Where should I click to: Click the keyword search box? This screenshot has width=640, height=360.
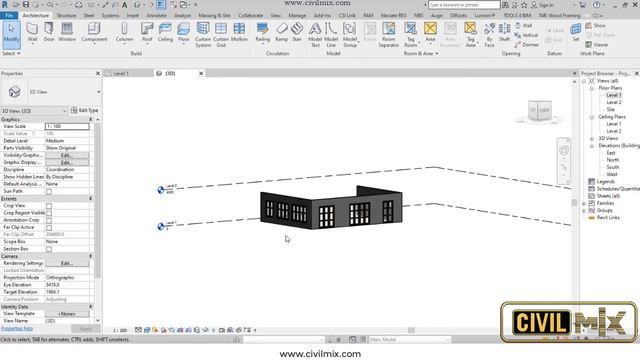pyautogui.click(x=464, y=5)
